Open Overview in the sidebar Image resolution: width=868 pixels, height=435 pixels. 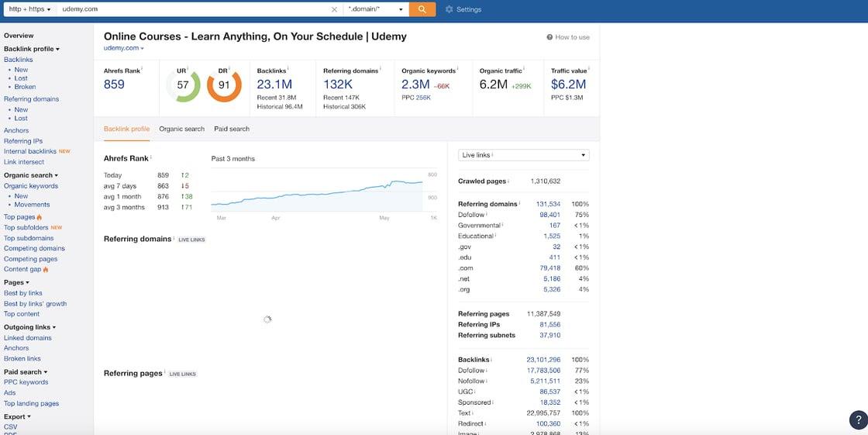[x=19, y=36]
